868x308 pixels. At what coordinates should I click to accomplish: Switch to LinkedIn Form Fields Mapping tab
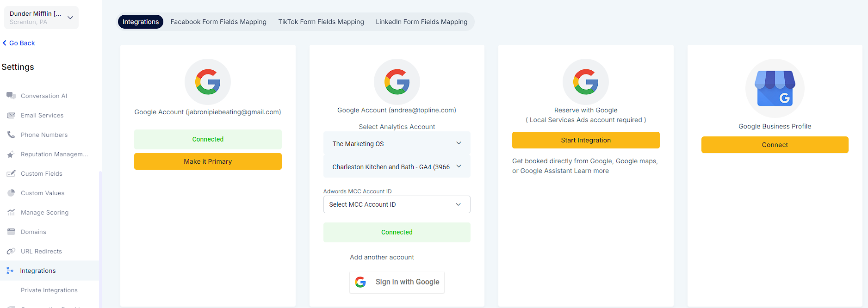(x=422, y=22)
